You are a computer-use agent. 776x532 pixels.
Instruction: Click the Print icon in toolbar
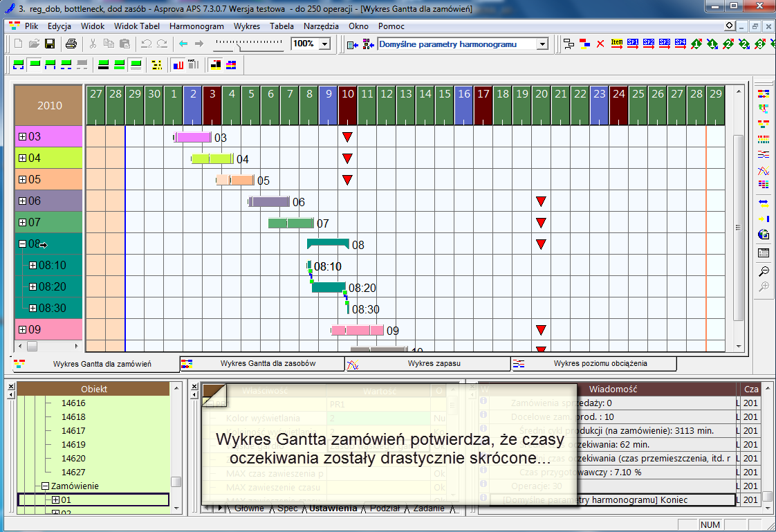[71, 44]
